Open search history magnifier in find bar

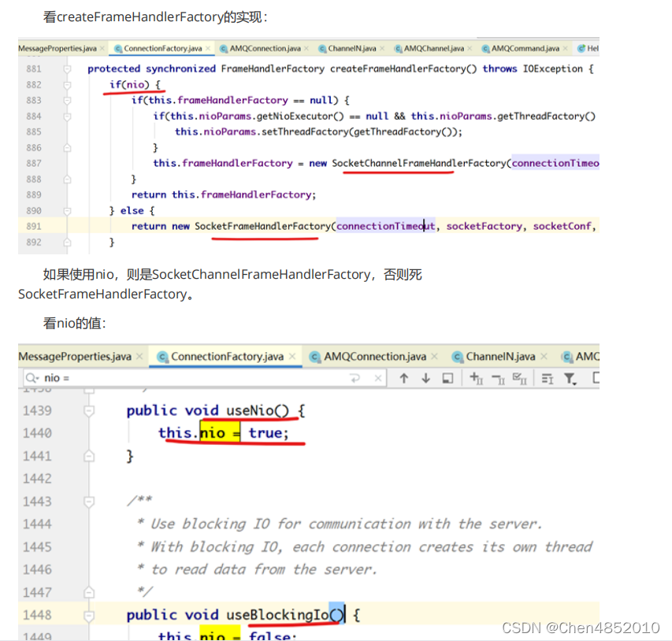[32, 378]
